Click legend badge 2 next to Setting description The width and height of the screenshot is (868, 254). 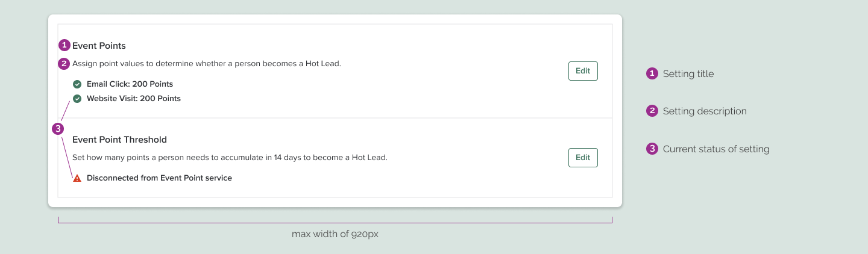pyautogui.click(x=652, y=111)
